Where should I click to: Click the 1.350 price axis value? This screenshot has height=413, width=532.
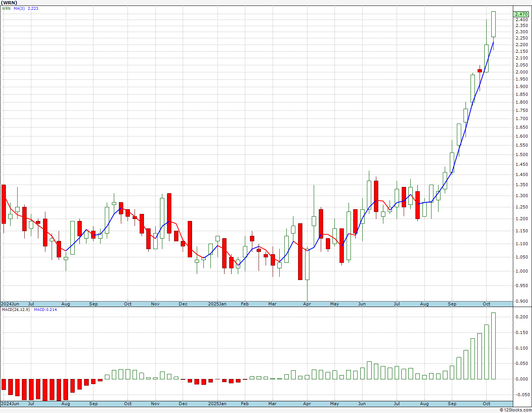coord(521,185)
